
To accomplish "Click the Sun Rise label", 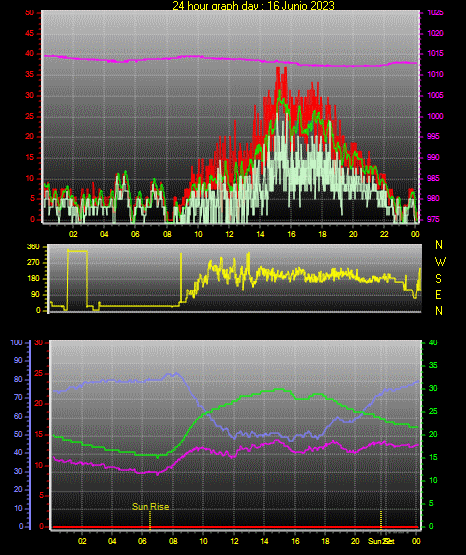I will 150,507.
